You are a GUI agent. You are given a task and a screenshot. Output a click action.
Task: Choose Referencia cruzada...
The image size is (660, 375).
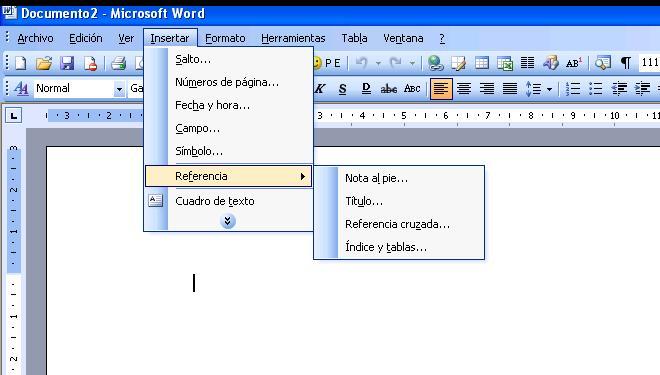(399, 224)
